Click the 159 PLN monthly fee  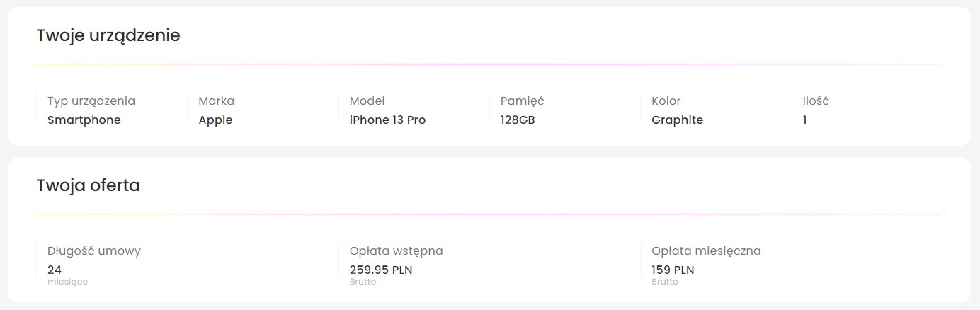(x=673, y=270)
